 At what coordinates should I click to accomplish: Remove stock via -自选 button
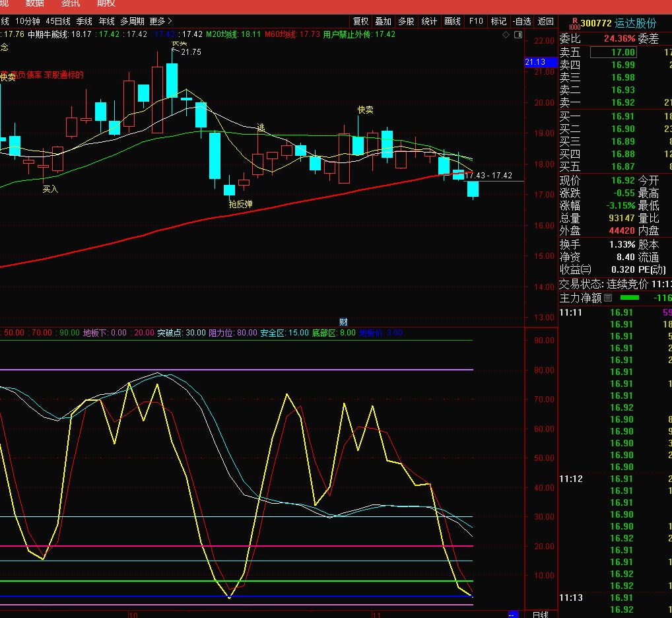pyautogui.click(x=522, y=21)
